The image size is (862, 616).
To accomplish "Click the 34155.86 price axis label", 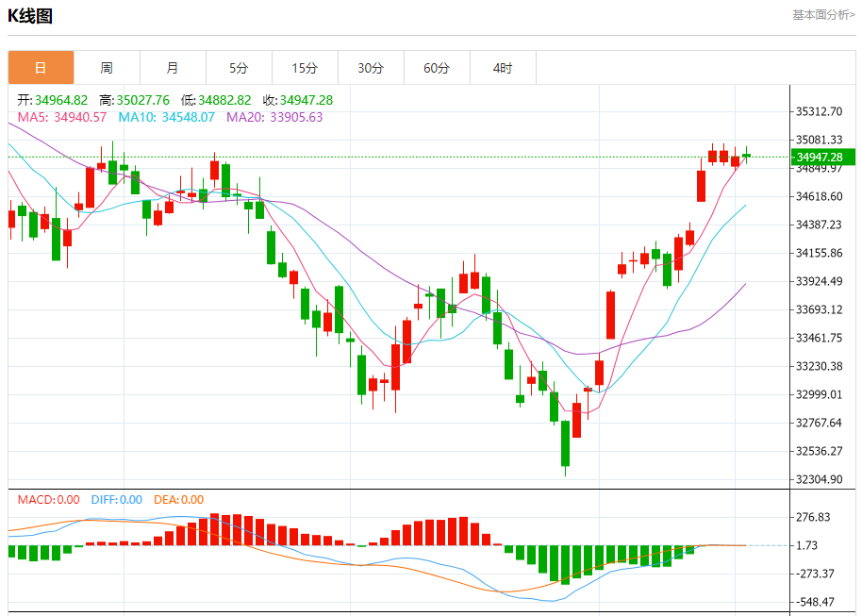I will pyautogui.click(x=820, y=253).
